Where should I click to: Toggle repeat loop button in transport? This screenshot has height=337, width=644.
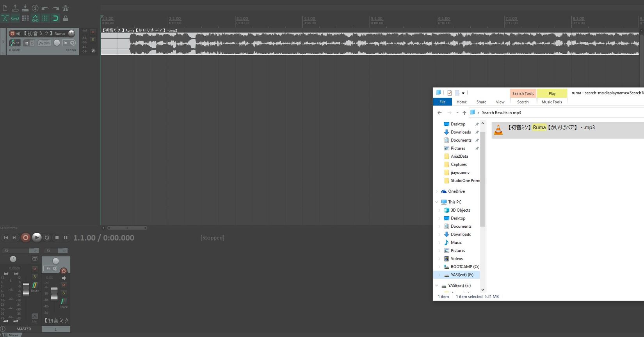[47, 237]
